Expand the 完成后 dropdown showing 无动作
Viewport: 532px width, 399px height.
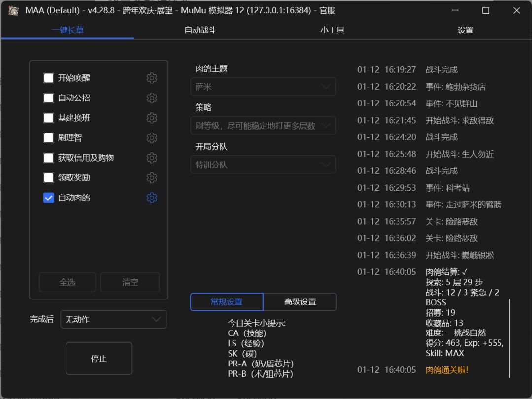(x=113, y=319)
